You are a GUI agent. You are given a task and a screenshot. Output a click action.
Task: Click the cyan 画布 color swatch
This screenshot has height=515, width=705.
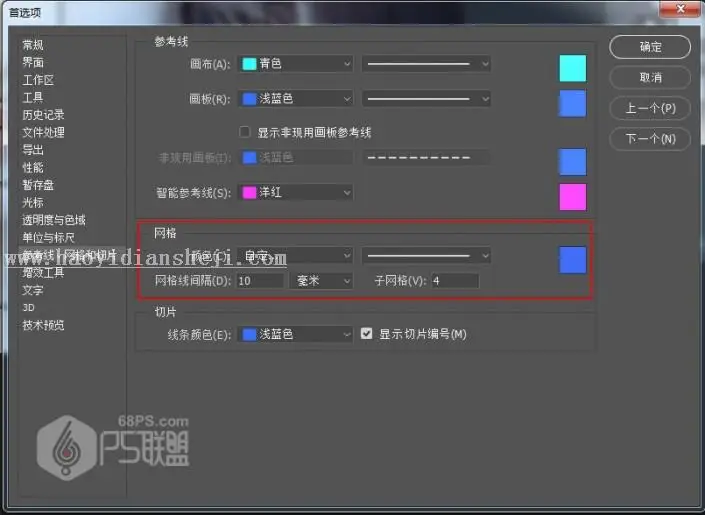pyautogui.click(x=572, y=68)
